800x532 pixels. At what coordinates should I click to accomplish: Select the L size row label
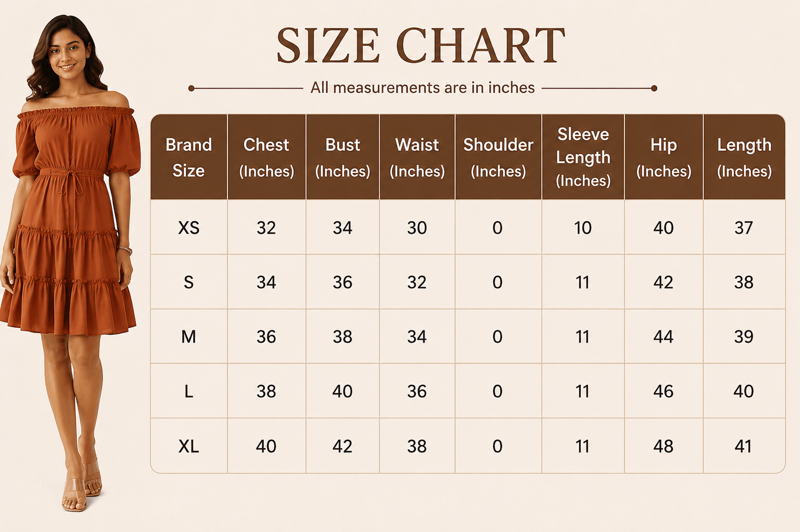pos(188,392)
